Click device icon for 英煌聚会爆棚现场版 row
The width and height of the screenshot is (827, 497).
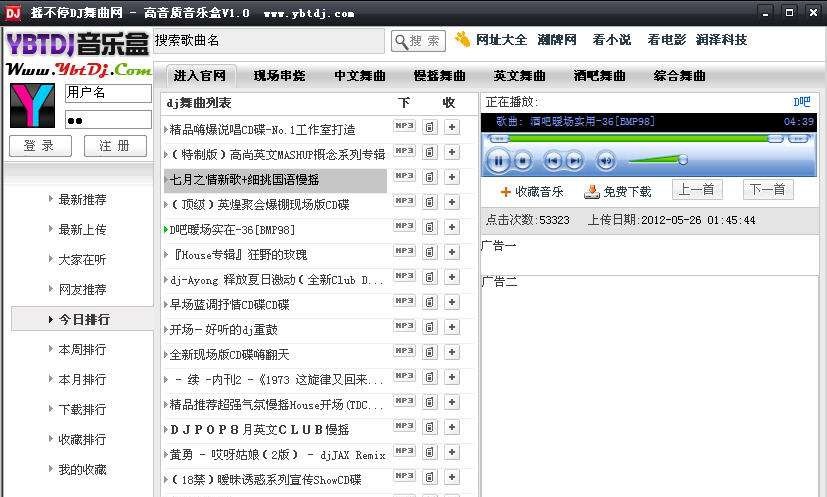430,202
